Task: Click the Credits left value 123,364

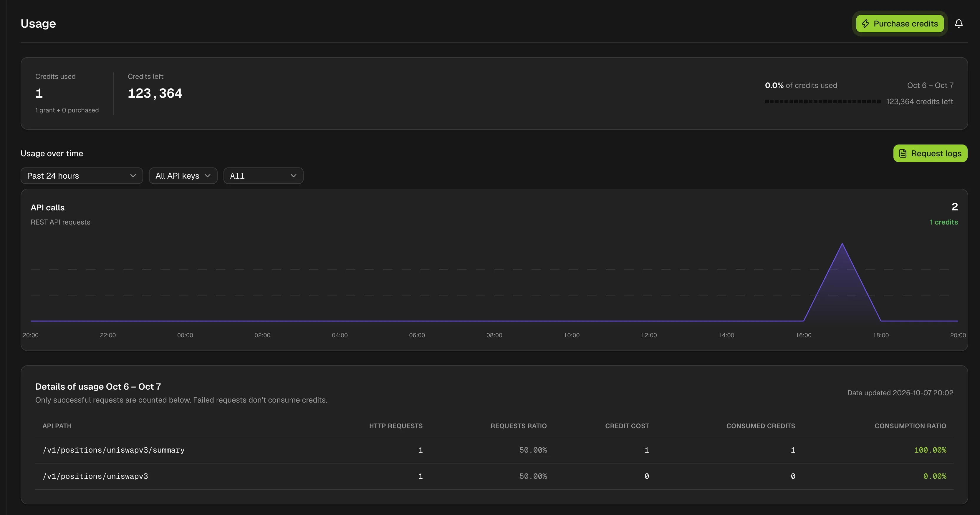Action: (x=155, y=94)
